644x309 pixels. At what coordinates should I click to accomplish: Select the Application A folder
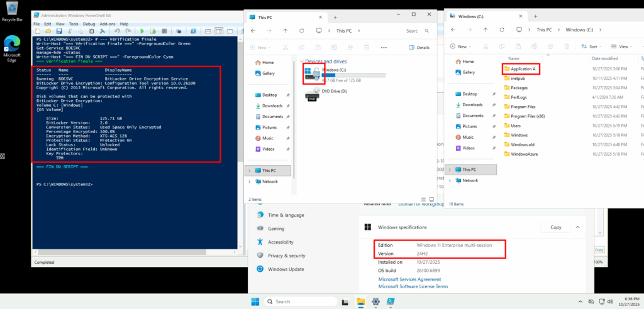click(522, 68)
